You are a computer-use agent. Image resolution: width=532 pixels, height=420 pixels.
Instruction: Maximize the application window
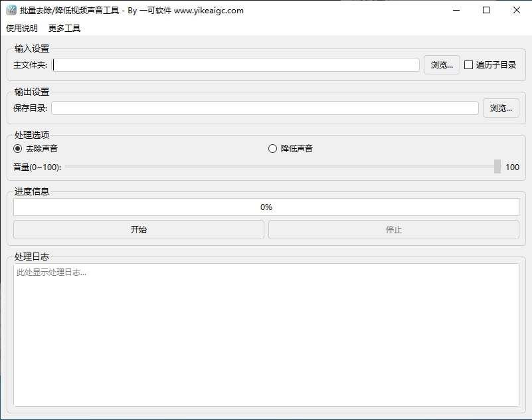click(486, 10)
